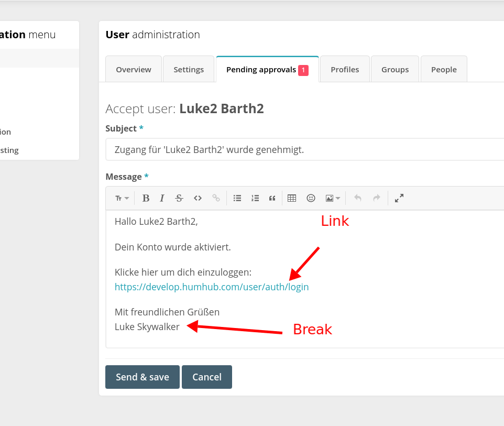This screenshot has width=504, height=426.
Task: Toggle strikethrough formatting
Action: [x=179, y=198]
